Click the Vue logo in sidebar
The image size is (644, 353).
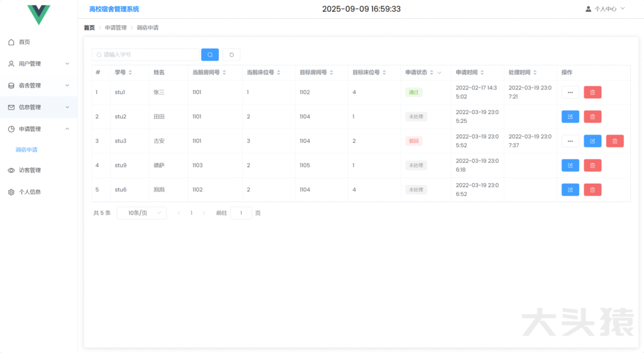click(x=38, y=14)
